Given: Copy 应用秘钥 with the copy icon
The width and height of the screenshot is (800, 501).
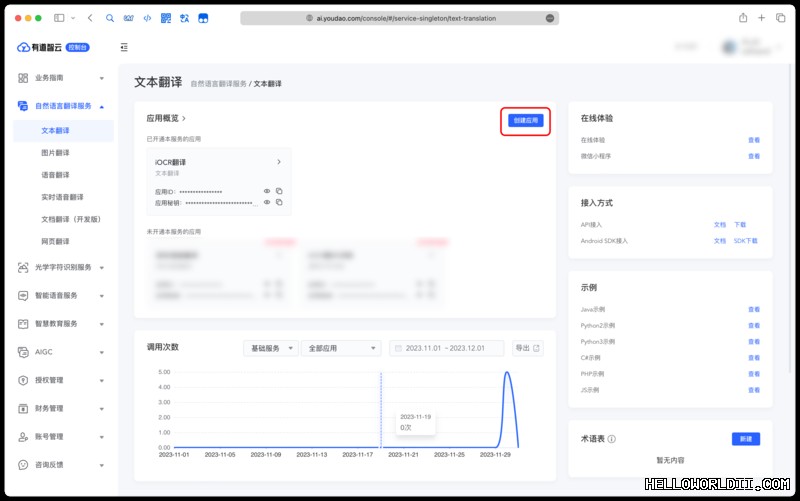Looking at the screenshot, I should click(x=279, y=202).
